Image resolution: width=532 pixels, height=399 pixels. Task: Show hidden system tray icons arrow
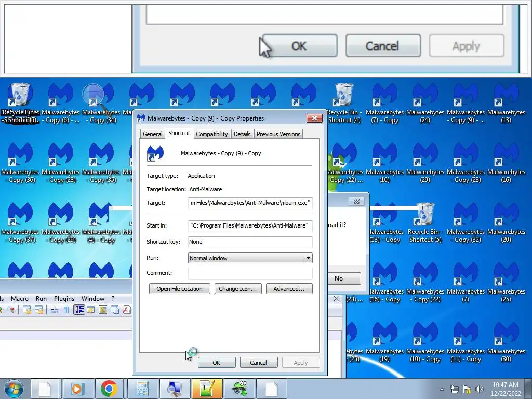442,389
